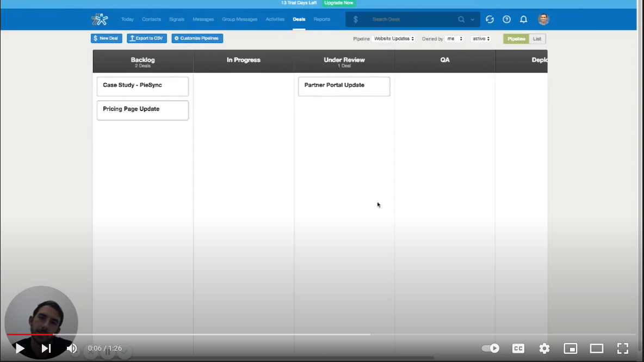Click the New Deal button

tap(106, 38)
